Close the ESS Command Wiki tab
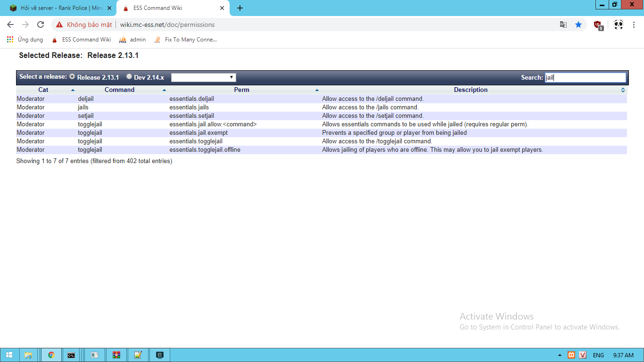This screenshot has height=362, width=644. click(x=222, y=8)
